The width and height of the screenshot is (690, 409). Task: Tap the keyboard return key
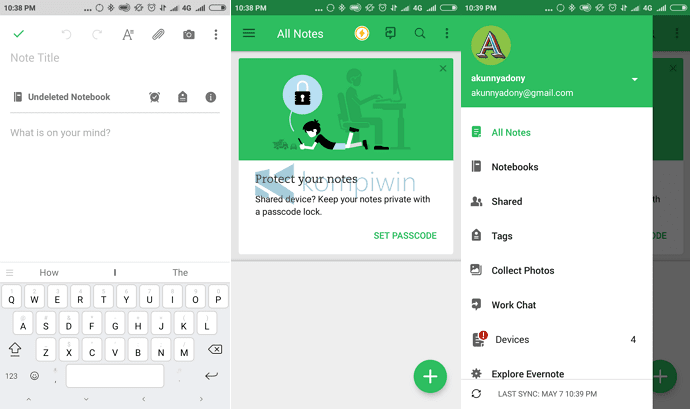[211, 376]
